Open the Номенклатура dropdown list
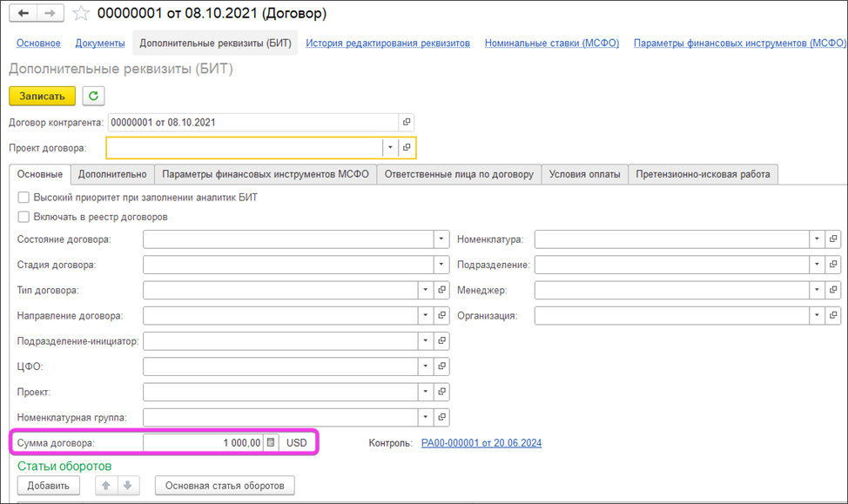This screenshot has width=848, height=504. (x=816, y=239)
